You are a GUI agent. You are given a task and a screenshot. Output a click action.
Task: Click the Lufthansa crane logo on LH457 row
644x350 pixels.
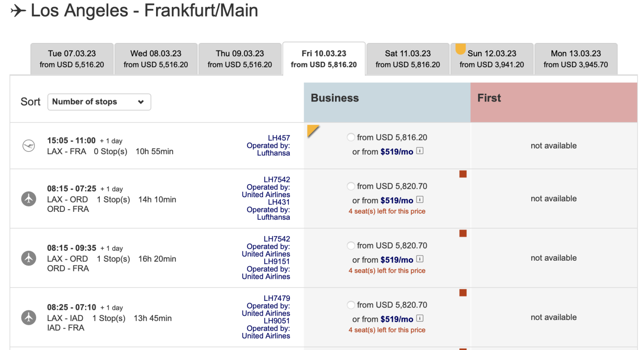coord(29,146)
